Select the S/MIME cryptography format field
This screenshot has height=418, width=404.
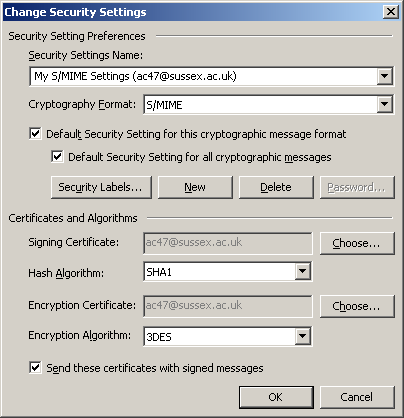261,105
